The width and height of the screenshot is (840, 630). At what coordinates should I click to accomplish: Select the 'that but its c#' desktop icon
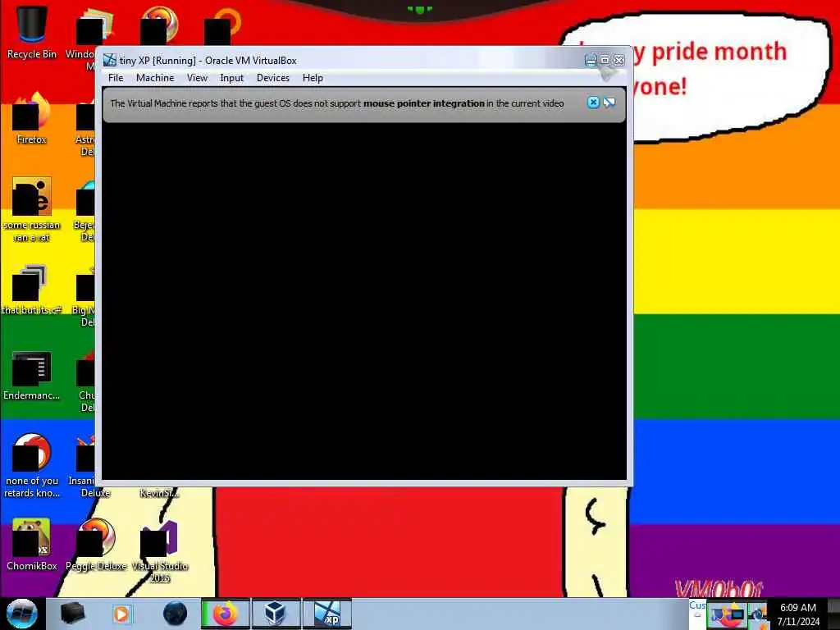click(x=32, y=290)
